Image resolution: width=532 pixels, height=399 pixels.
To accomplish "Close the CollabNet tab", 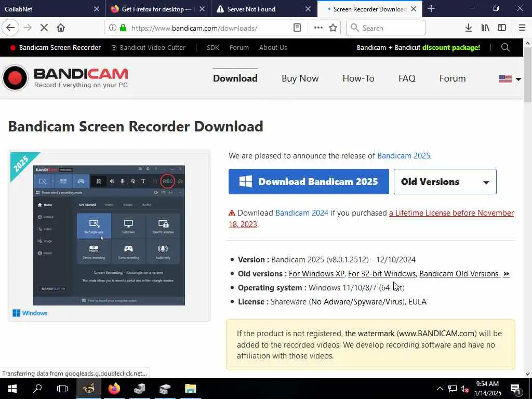I will click(97, 9).
